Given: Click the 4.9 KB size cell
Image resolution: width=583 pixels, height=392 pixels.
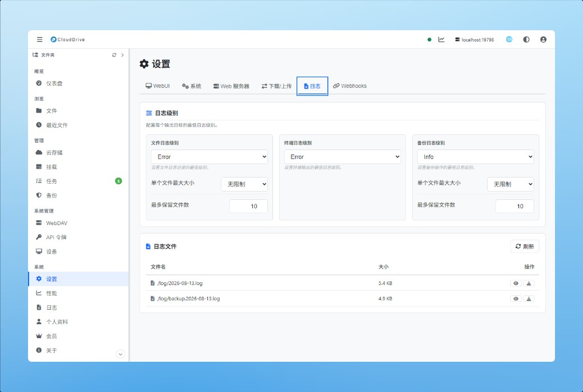Looking at the screenshot, I should pos(385,298).
